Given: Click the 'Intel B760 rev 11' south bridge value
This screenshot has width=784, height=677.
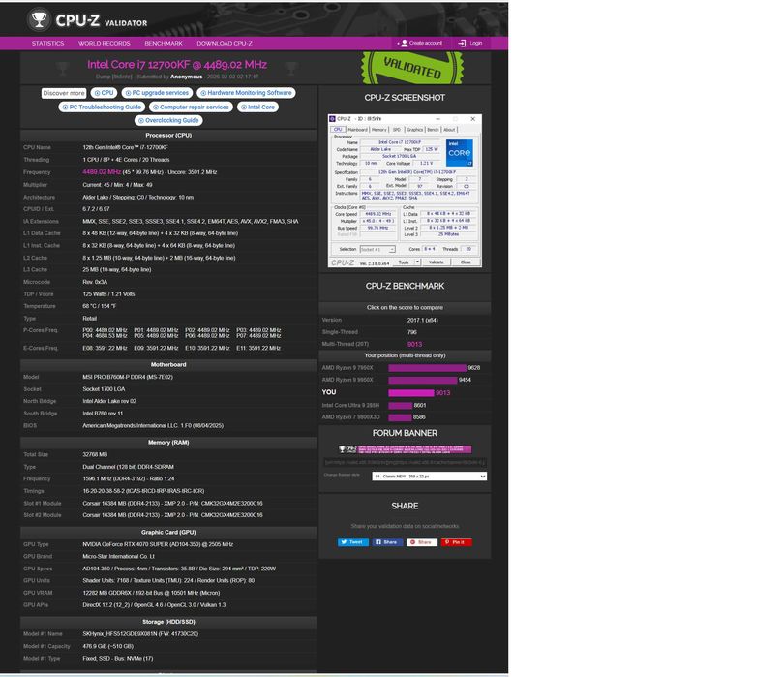Looking at the screenshot, I should click(x=103, y=414).
